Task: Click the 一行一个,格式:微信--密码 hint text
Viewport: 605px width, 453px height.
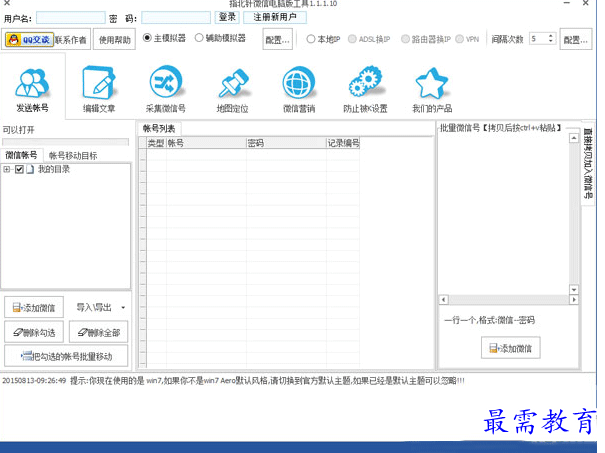Action: click(x=489, y=320)
